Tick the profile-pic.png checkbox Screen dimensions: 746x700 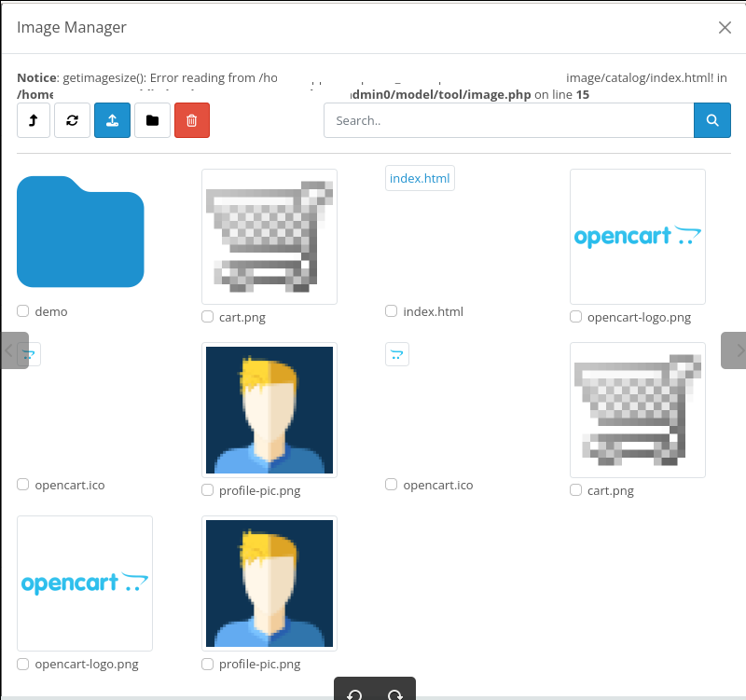coord(207,490)
